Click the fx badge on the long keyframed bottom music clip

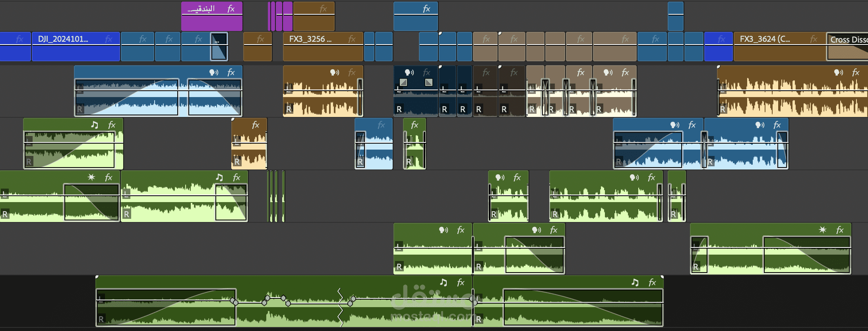point(461,282)
